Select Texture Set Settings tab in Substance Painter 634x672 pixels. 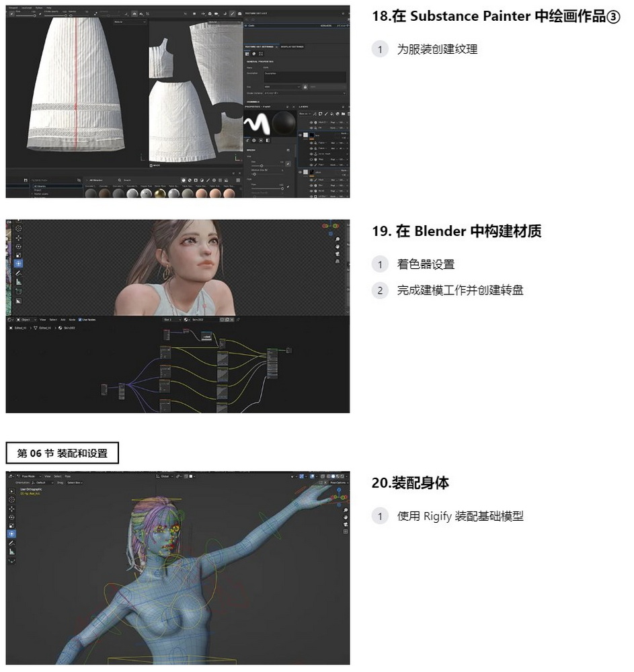[x=260, y=47]
